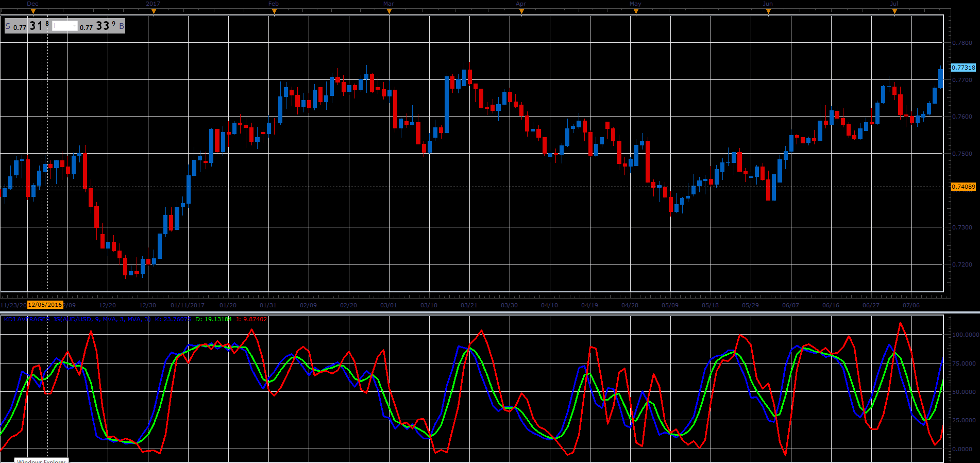This screenshot has width=980, height=463.
Task: Click the K: 23.76075 value label
Action: point(173,319)
